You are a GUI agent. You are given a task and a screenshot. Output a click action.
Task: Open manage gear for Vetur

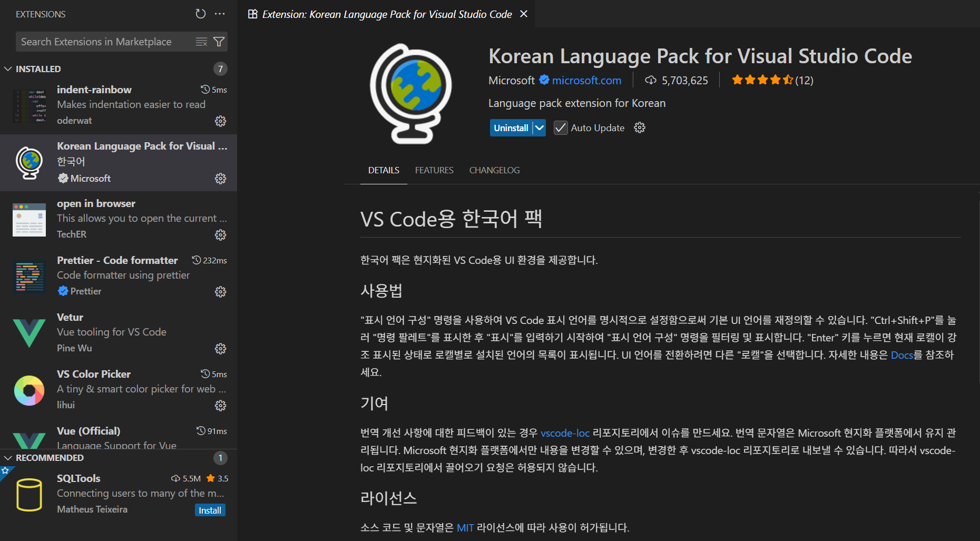click(x=220, y=349)
